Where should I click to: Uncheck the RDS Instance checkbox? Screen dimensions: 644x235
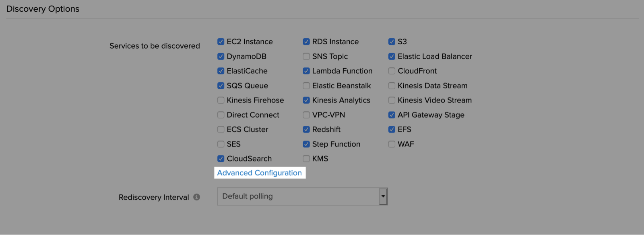(306, 42)
